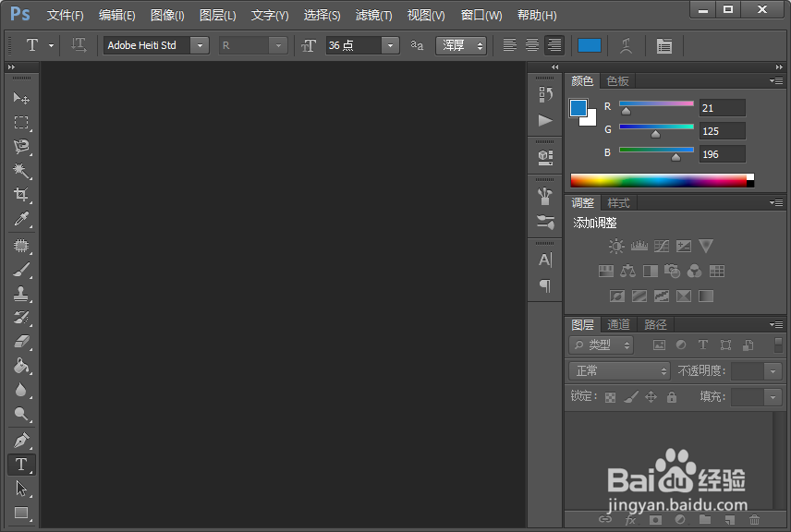Open the layer filter 类型 dropdown

click(602, 345)
